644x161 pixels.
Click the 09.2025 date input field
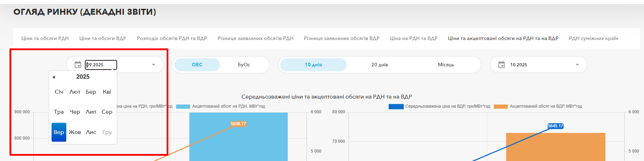click(101, 65)
